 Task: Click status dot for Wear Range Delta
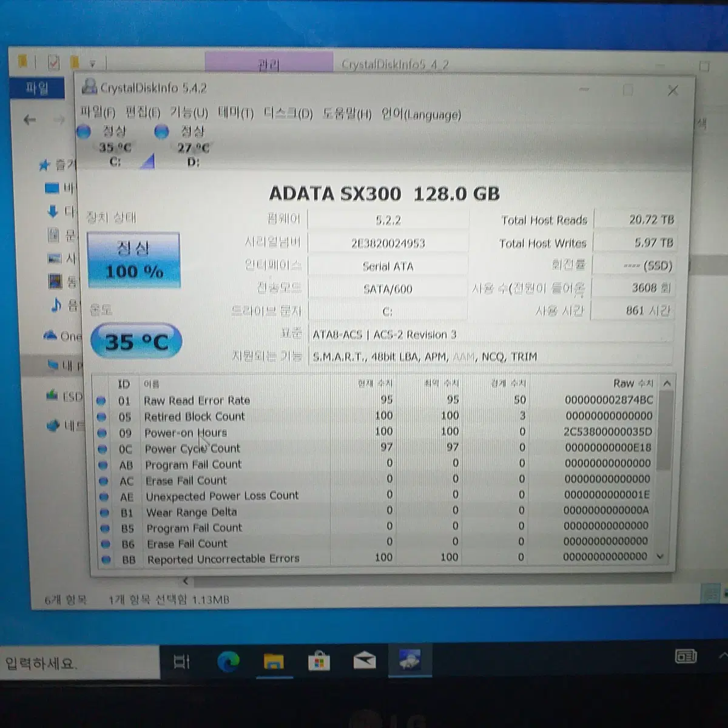105,513
